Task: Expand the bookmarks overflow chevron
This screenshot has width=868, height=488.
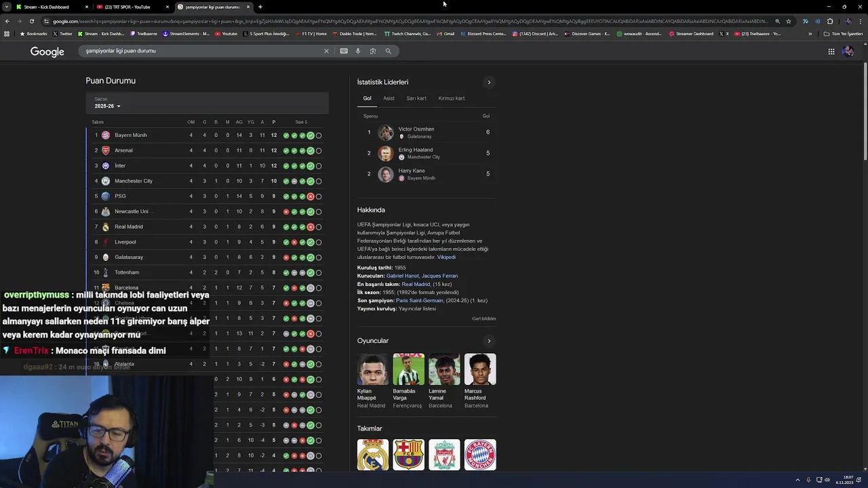Action: coord(810,34)
